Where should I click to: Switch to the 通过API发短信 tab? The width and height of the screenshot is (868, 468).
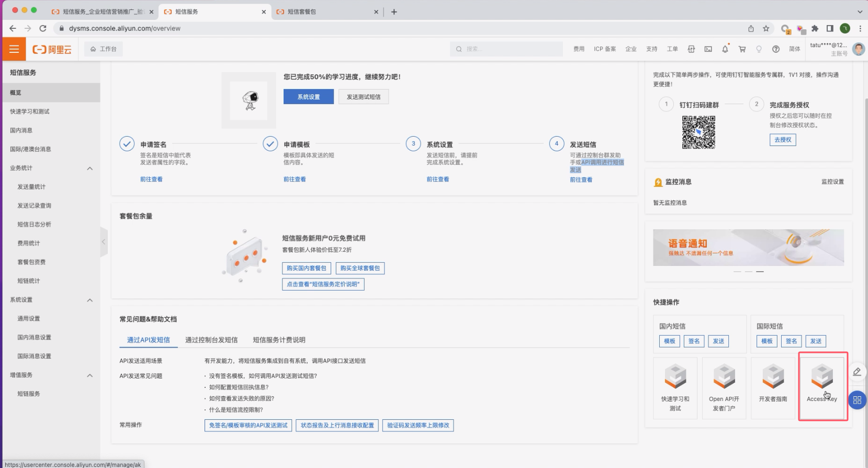coord(149,340)
